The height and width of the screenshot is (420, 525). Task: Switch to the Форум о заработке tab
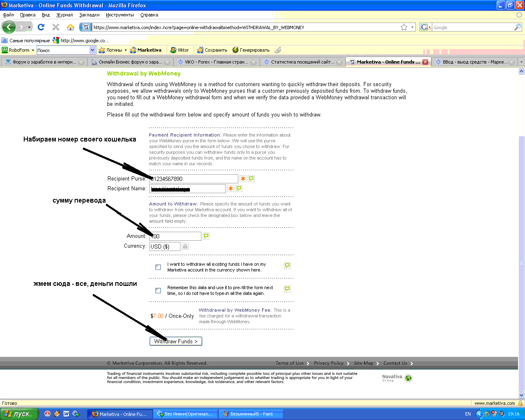[44, 62]
